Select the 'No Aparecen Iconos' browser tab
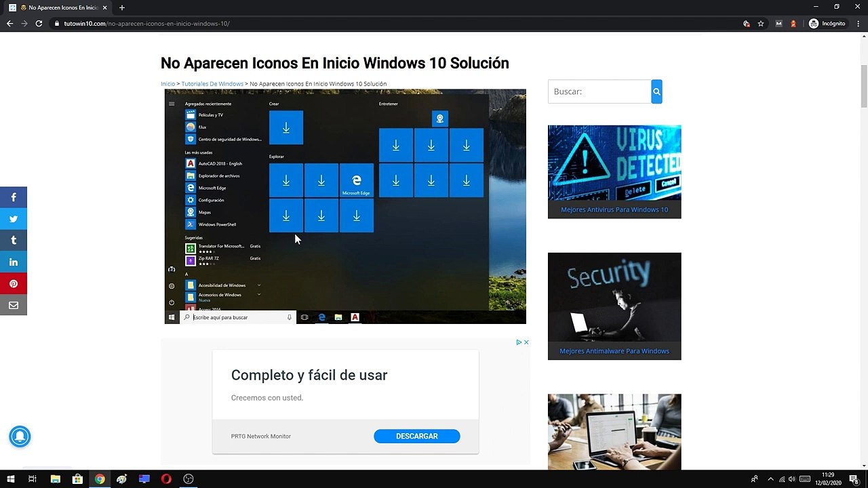 coord(60,7)
